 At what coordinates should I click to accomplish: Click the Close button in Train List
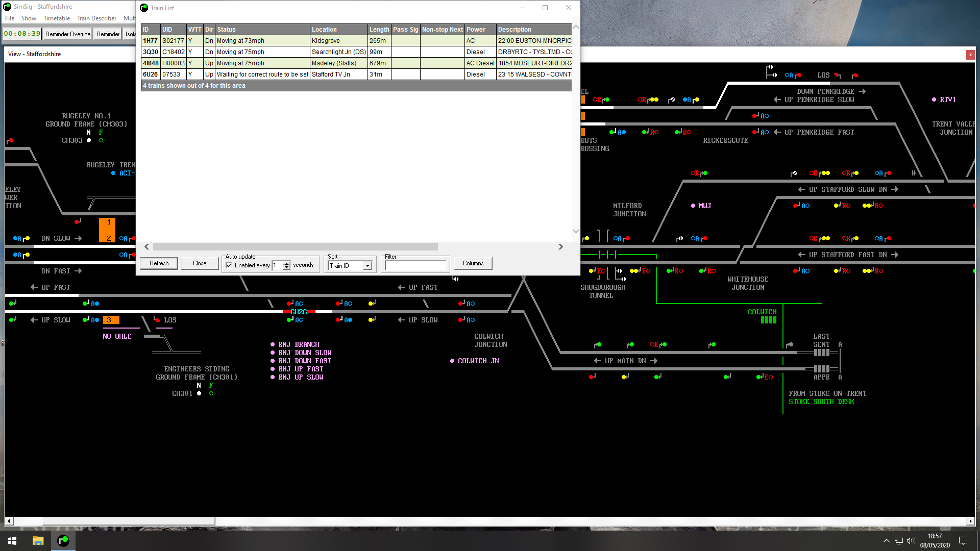pyautogui.click(x=200, y=263)
